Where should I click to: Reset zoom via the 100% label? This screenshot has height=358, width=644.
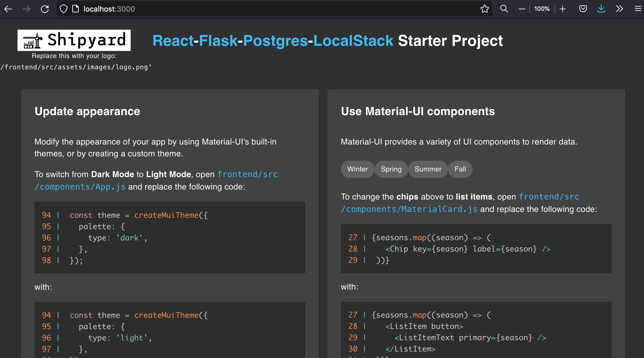(542, 9)
